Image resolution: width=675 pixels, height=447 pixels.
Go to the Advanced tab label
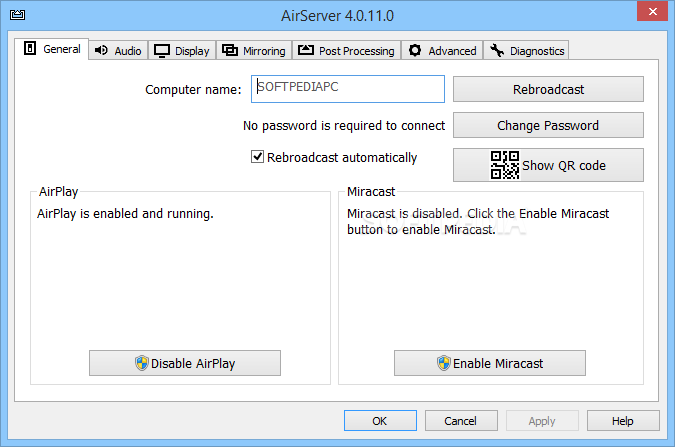(452, 51)
